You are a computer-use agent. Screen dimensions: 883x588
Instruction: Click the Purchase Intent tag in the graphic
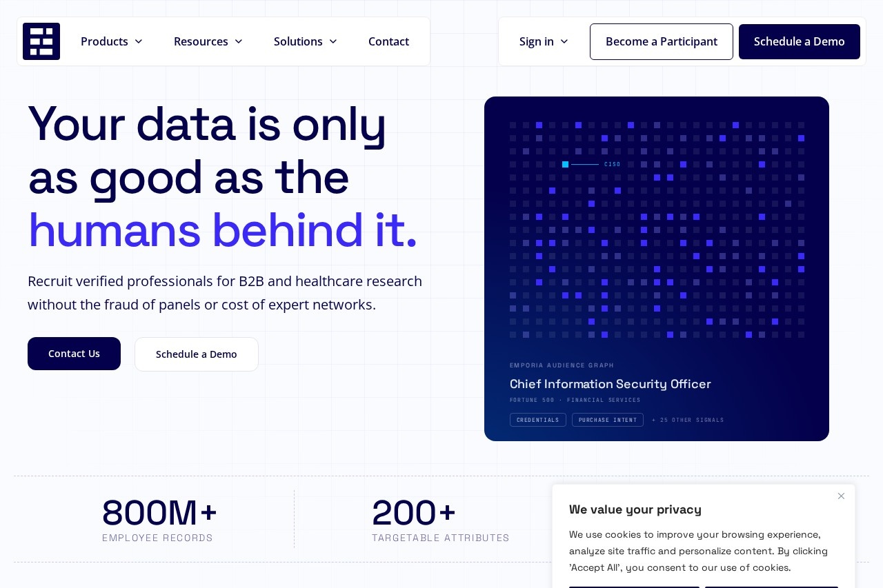(608, 420)
